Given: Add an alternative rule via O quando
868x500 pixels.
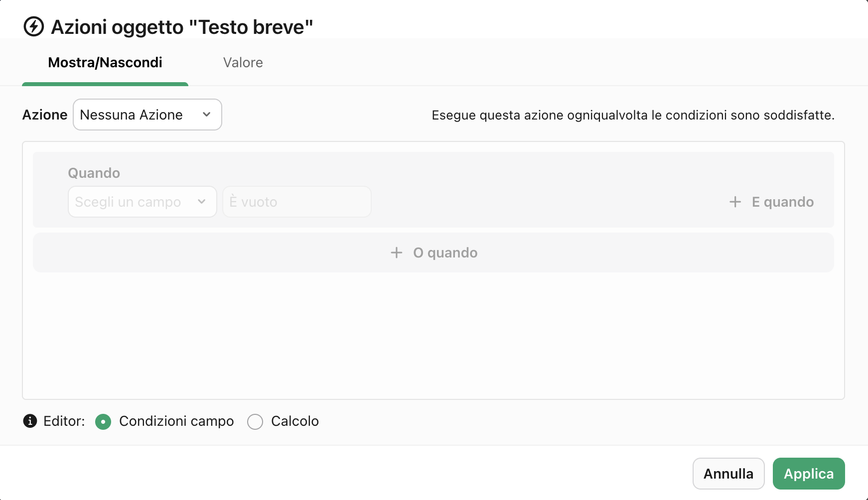Looking at the screenshot, I should click(x=433, y=252).
